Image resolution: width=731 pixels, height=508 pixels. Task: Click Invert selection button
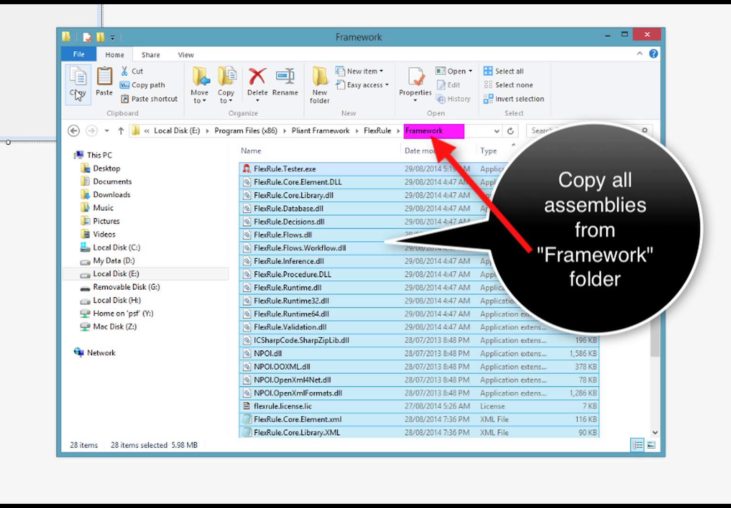click(x=519, y=99)
